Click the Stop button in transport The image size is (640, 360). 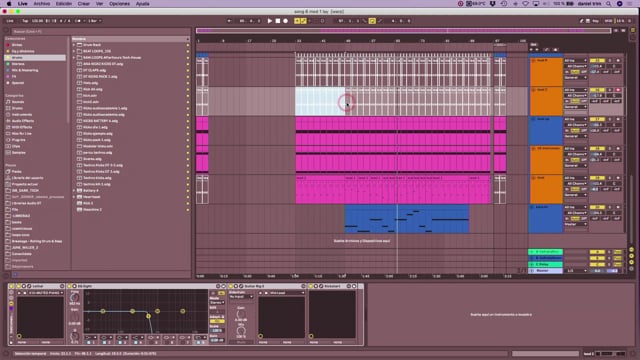pyautogui.click(x=278, y=21)
